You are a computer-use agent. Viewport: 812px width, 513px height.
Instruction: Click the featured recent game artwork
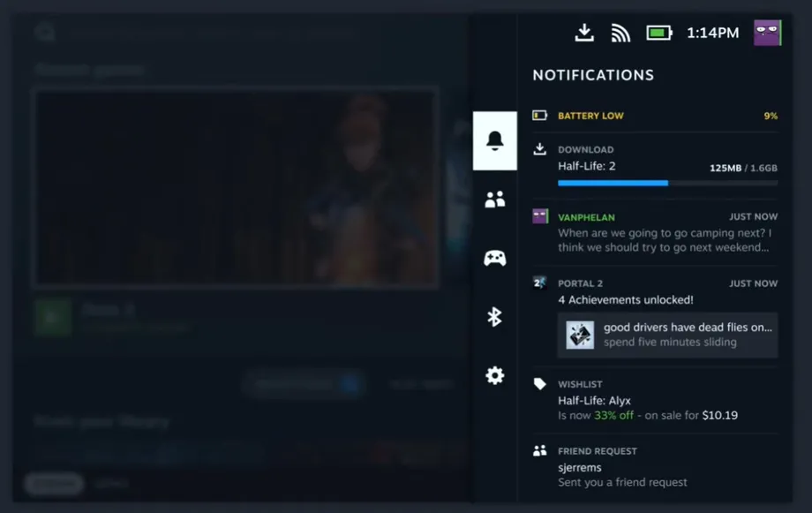236,187
